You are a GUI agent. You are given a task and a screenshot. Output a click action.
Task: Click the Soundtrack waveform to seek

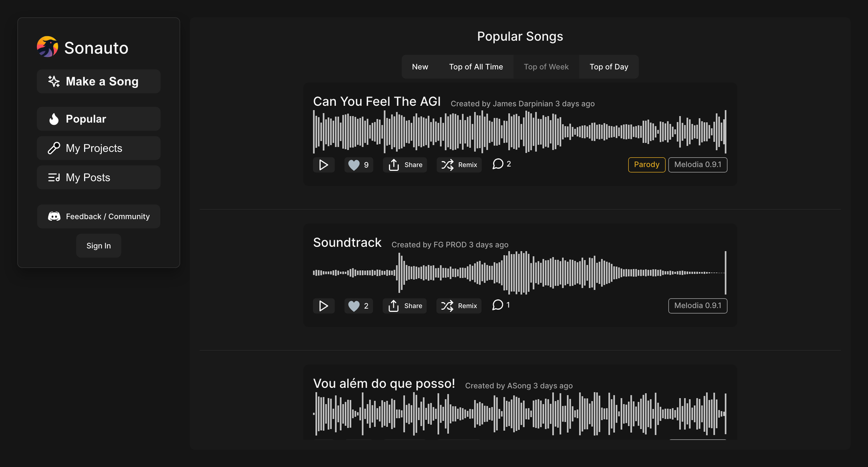click(x=521, y=273)
